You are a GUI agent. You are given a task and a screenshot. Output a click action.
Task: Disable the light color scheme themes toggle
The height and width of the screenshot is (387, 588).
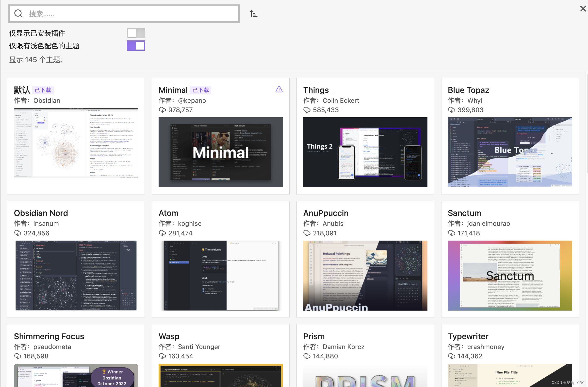point(136,46)
